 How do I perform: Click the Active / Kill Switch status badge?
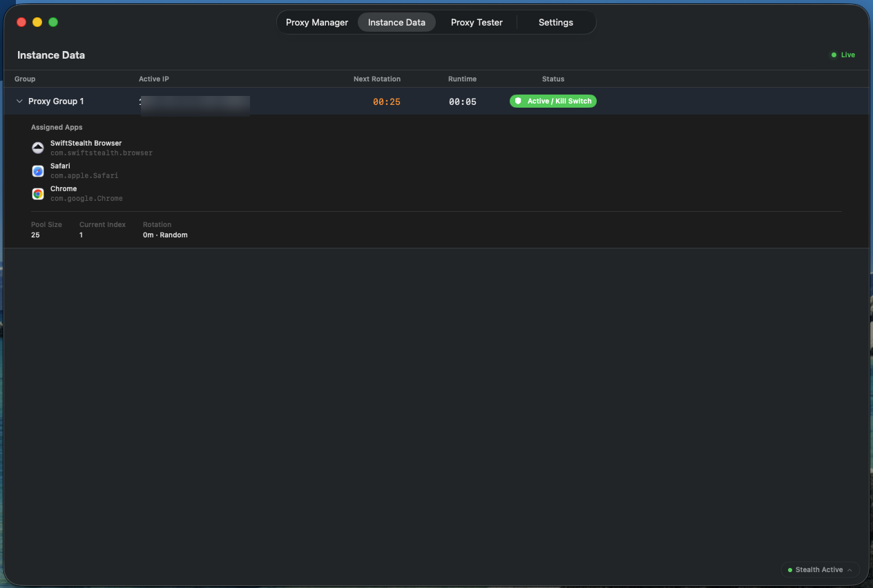553,101
